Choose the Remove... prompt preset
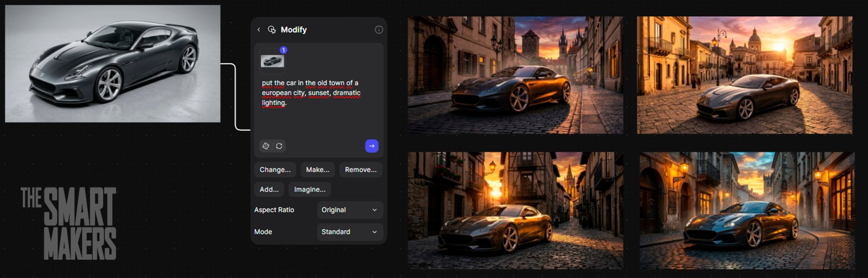The width and height of the screenshot is (868, 278). (361, 170)
